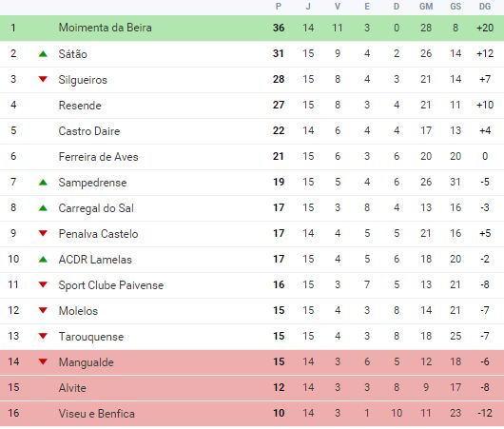Select the Viseu e Benfica team name
This screenshot has height=429, width=504.
pyautogui.click(x=97, y=413)
